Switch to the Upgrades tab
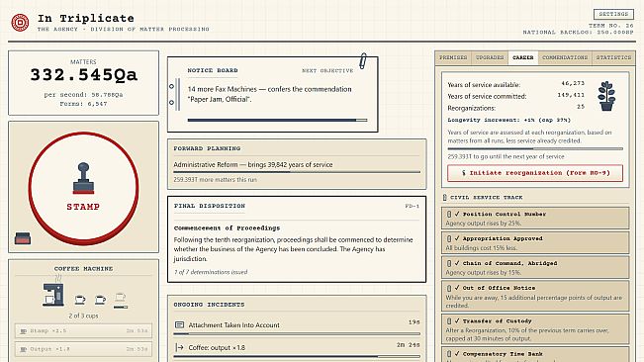 [490, 58]
